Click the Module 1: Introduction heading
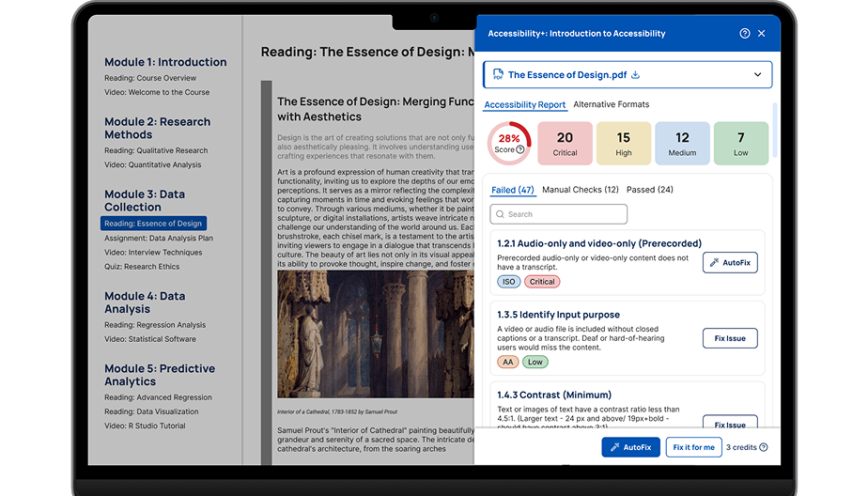The width and height of the screenshot is (868, 496). pos(165,62)
